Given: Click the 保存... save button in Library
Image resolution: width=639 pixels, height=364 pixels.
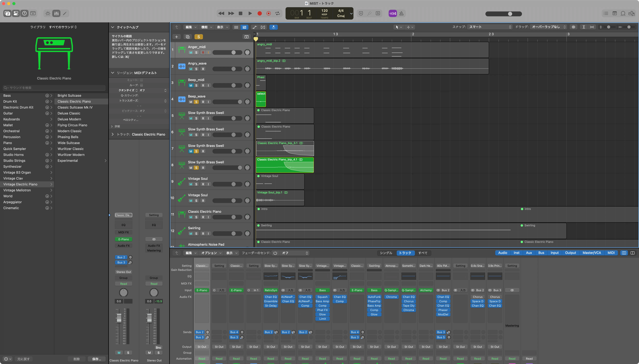Looking at the screenshot, I should tap(96, 359).
